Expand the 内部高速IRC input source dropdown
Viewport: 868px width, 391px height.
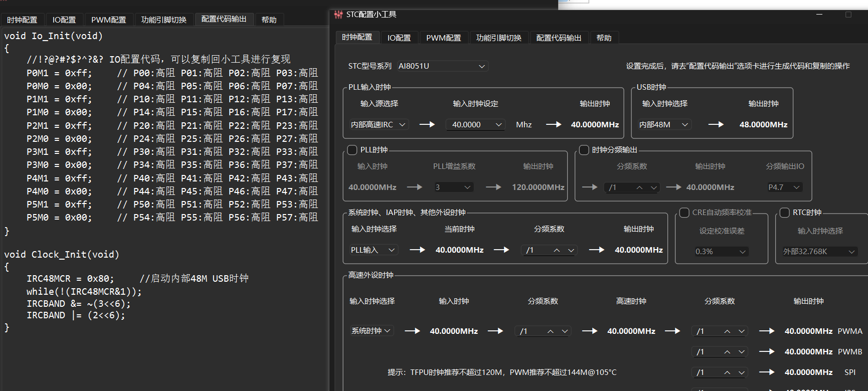[379, 124]
